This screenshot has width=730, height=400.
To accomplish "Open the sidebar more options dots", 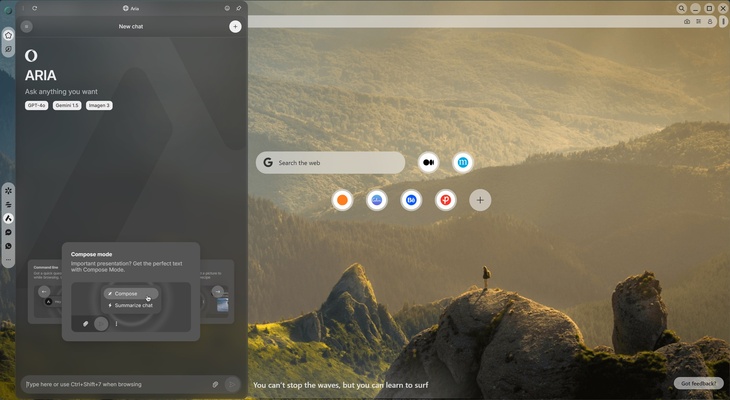I will [x=8, y=260].
